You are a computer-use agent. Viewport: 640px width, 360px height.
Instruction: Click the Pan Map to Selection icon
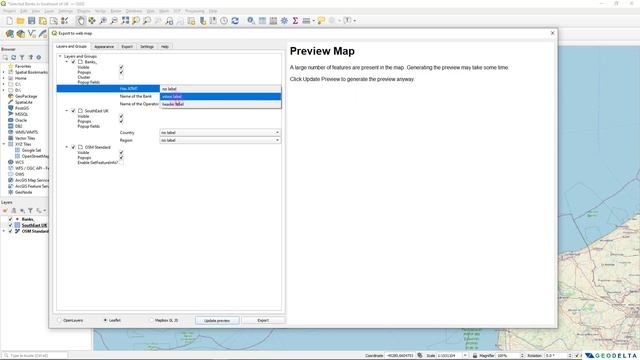[x=92, y=21]
